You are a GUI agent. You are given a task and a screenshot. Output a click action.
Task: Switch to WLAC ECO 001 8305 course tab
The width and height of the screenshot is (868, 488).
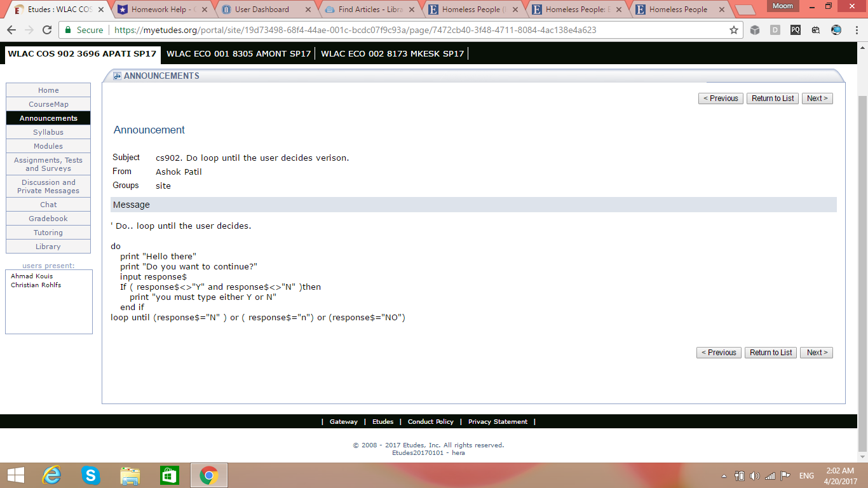click(x=238, y=54)
